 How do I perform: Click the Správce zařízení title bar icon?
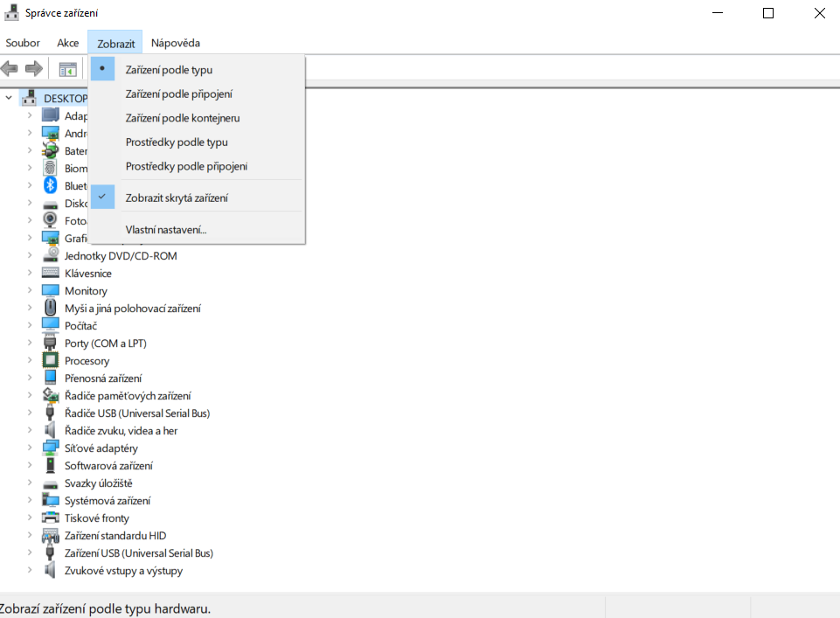11,12
